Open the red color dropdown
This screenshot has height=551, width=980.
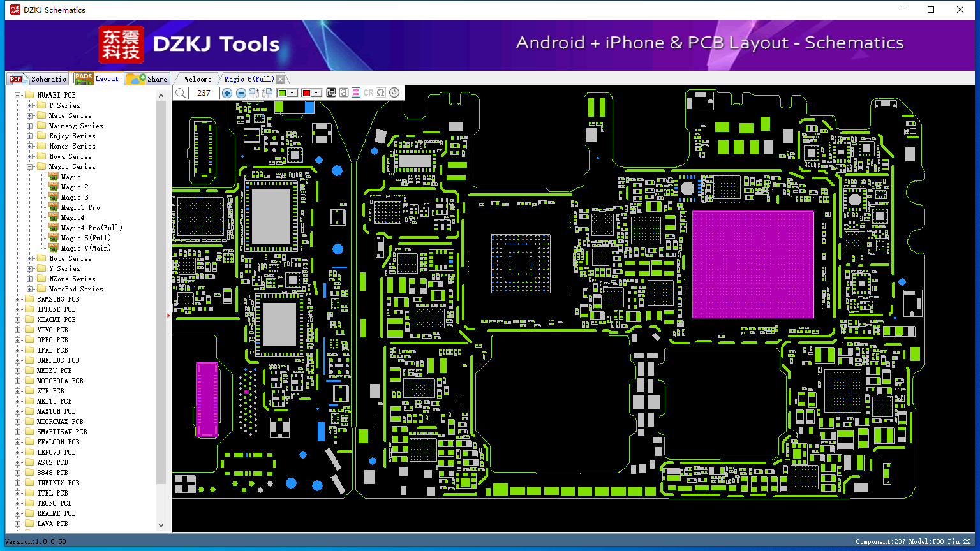tap(316, 93)
